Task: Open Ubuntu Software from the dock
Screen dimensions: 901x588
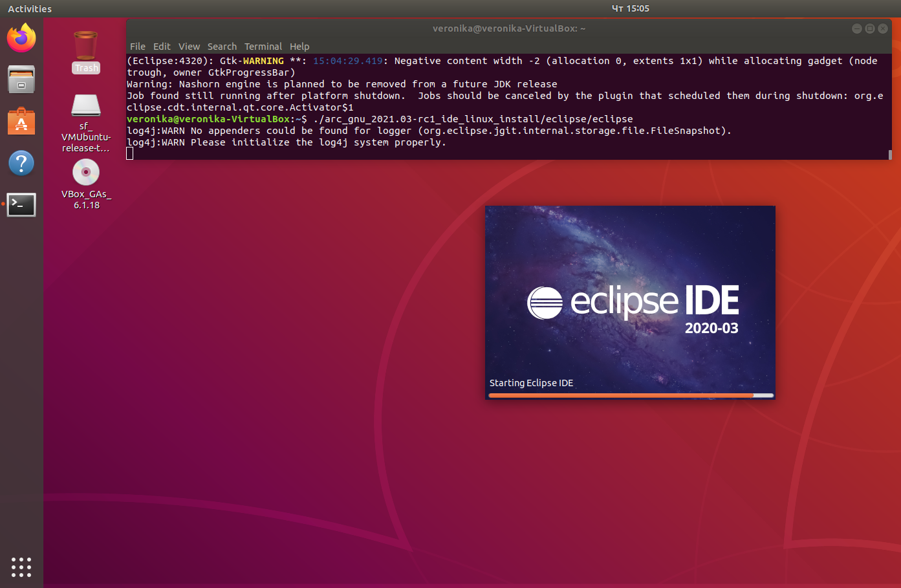Action: tap(21, 121)
